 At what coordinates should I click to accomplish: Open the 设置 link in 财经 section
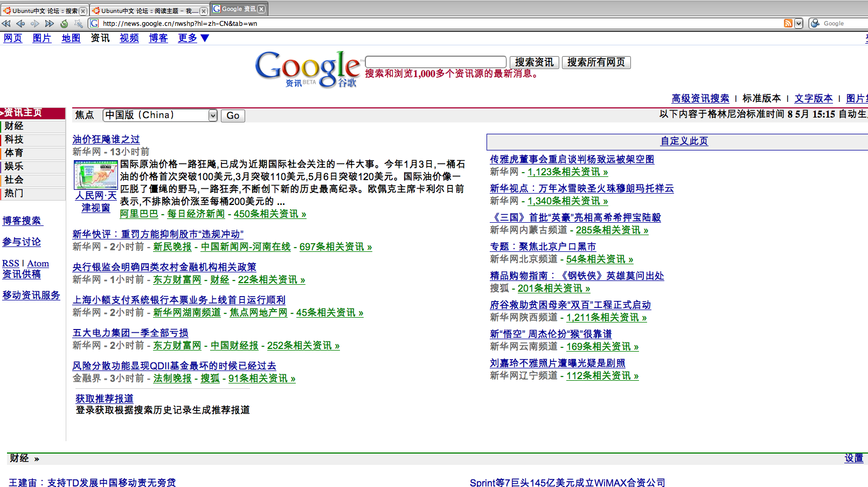coord(854,458)
